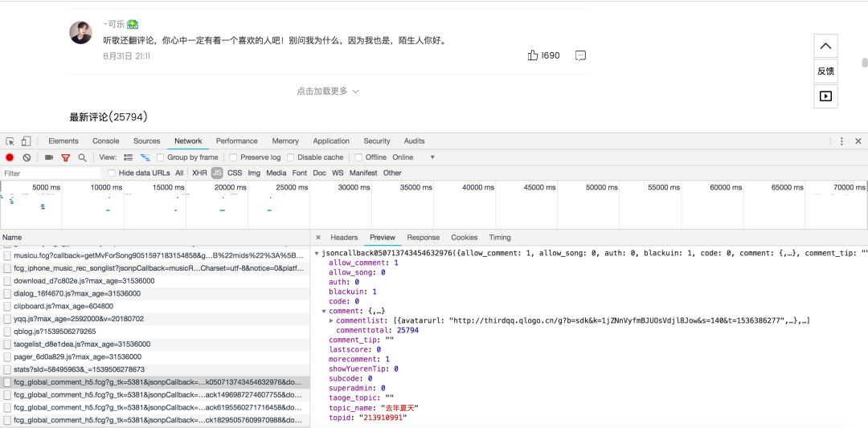
Task: Show the waterfall overview view icon
Action: tap(145, 157)
